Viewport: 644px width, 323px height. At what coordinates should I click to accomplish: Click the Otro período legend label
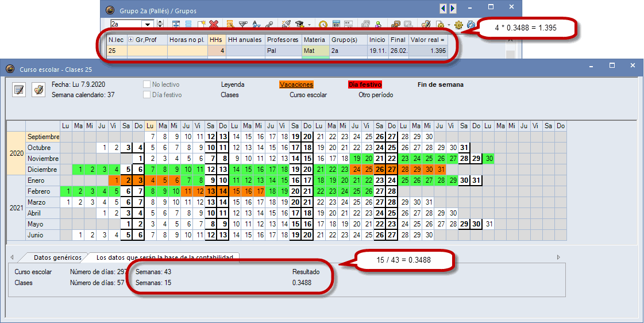point(376,94)
